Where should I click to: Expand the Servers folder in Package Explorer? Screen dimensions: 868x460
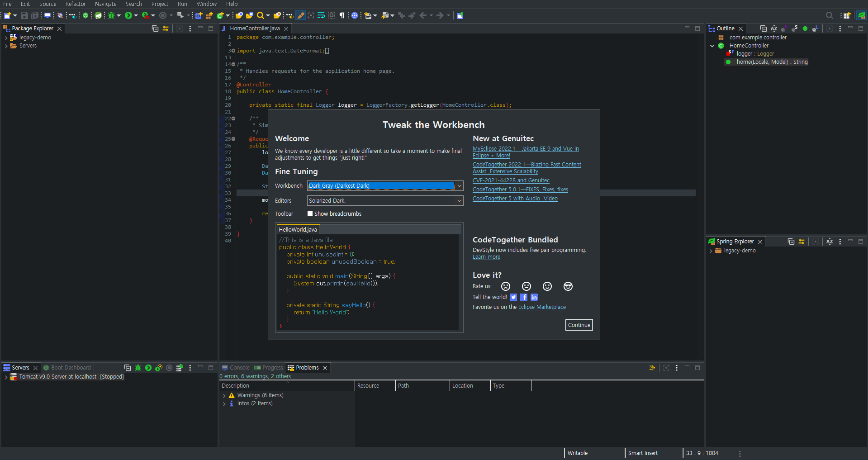point(6,46)
